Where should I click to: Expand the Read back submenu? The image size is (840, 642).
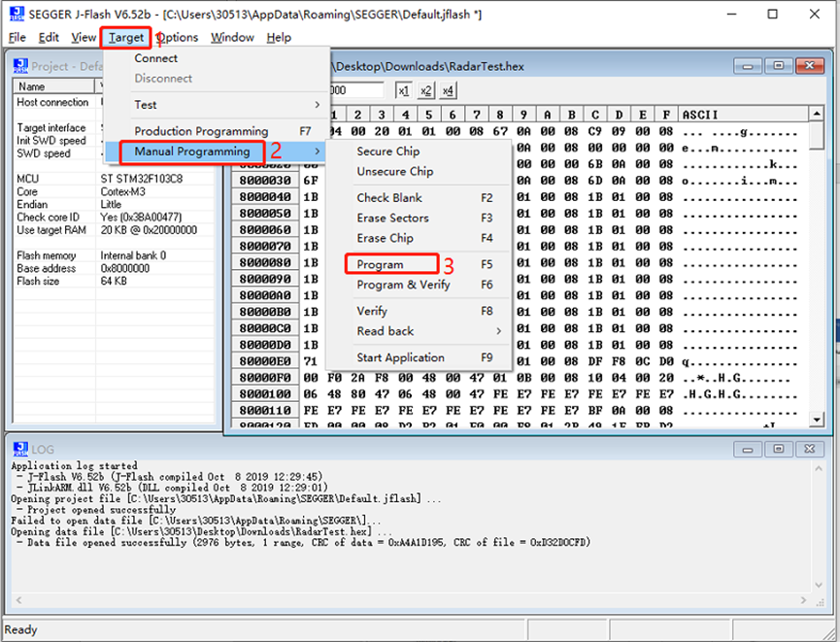click(x=418, y=331)
